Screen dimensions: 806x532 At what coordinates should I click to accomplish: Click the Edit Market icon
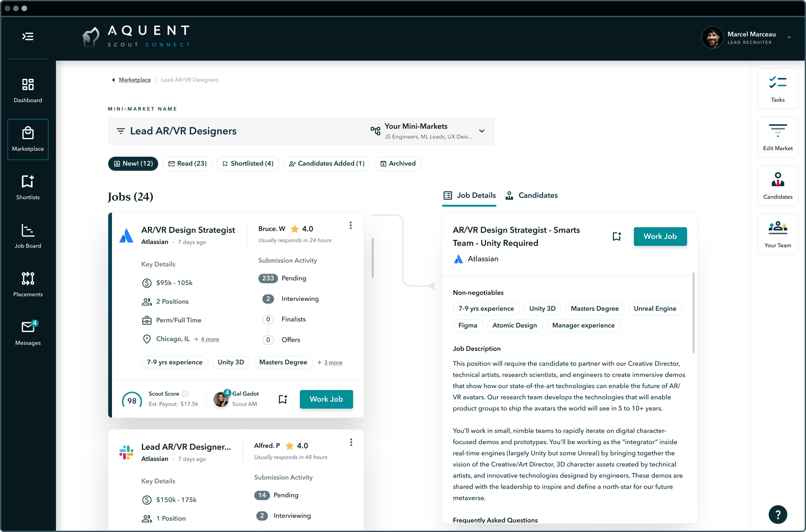coord(777,137)
